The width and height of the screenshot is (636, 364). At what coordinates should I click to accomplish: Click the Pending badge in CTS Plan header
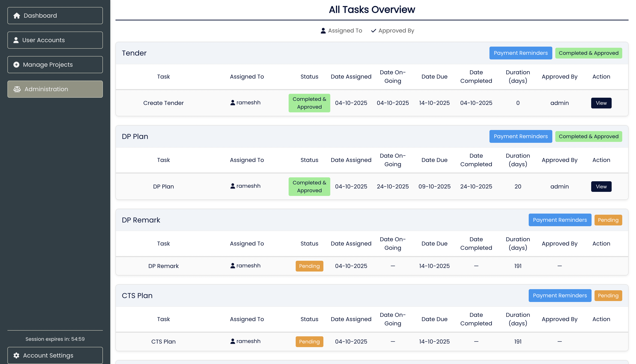pyautogui.click(x=608, y=295)
